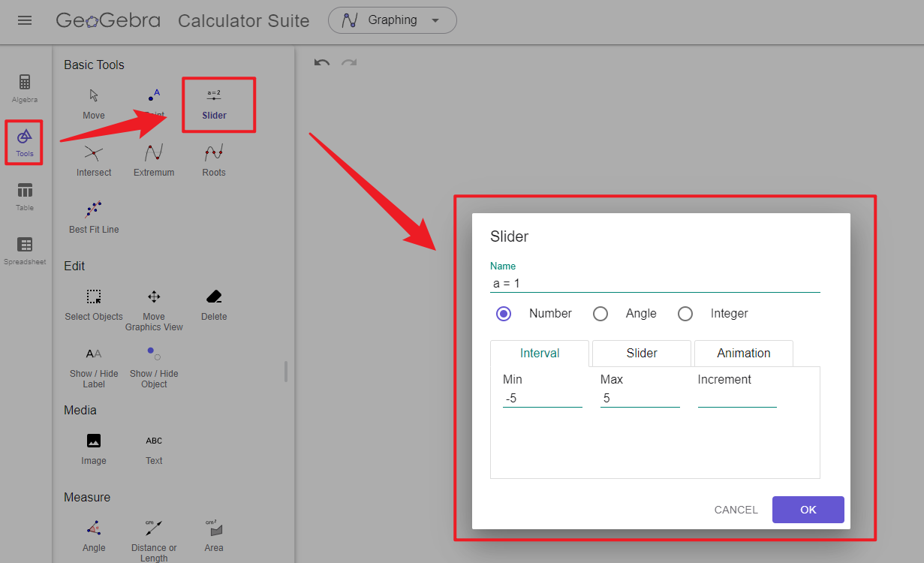
Task: Open the Angle measure tool
Action: tap(93, 535)
